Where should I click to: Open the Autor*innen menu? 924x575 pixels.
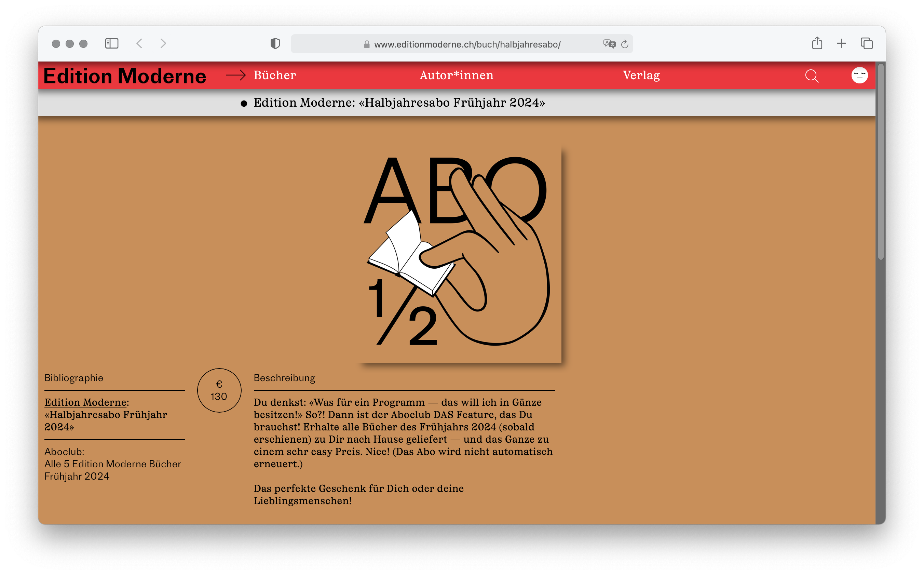[457, 75]
